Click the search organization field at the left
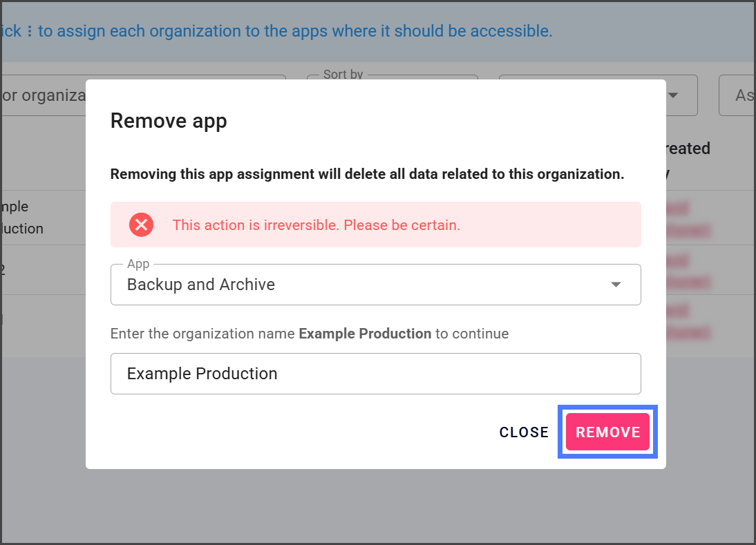This screenshot has width=756, height=545. pyautogui.click(x=43, y=95)
